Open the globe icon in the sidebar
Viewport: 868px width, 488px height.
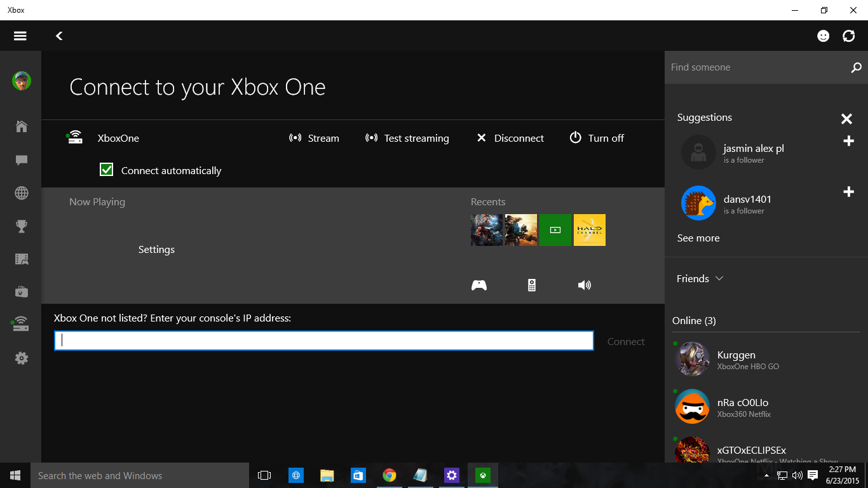(21, 193)
